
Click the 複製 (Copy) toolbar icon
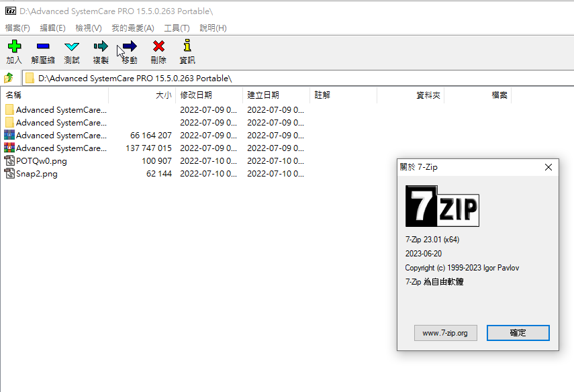tap(100, 51)
